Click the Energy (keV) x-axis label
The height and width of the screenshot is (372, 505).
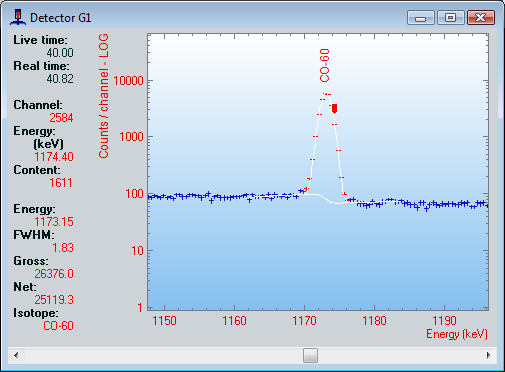tap(457, 334)
